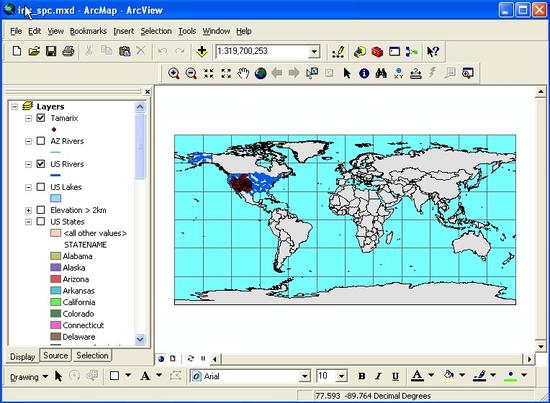Click the Arizona red color swatch
Screen dimensions: 550x403
pyautogui.click(x=55, y=279)
